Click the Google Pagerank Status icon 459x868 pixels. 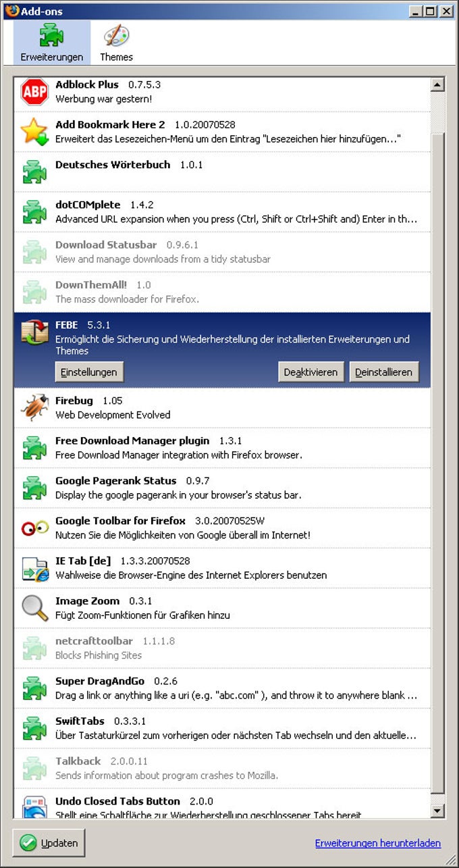pyautogui.click(x=34, y=488)
